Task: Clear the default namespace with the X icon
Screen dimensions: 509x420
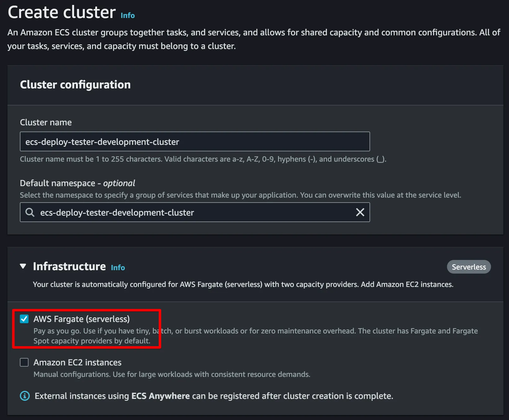Action: coord(360,212)
